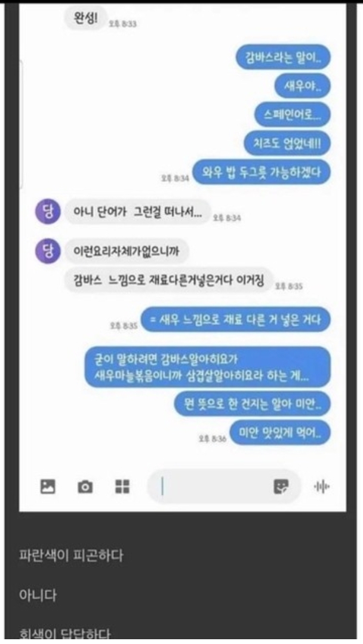
Task: Open the sticker emoji icon in input
Action: (x=281, y=487)
